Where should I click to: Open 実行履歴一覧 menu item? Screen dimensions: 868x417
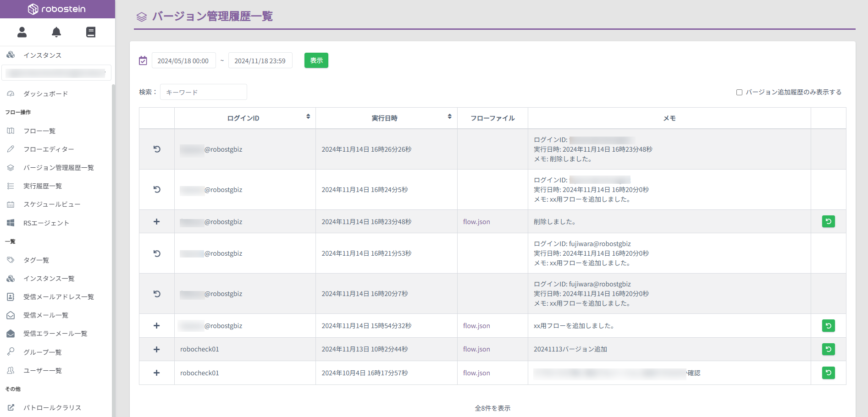[42, 186]
